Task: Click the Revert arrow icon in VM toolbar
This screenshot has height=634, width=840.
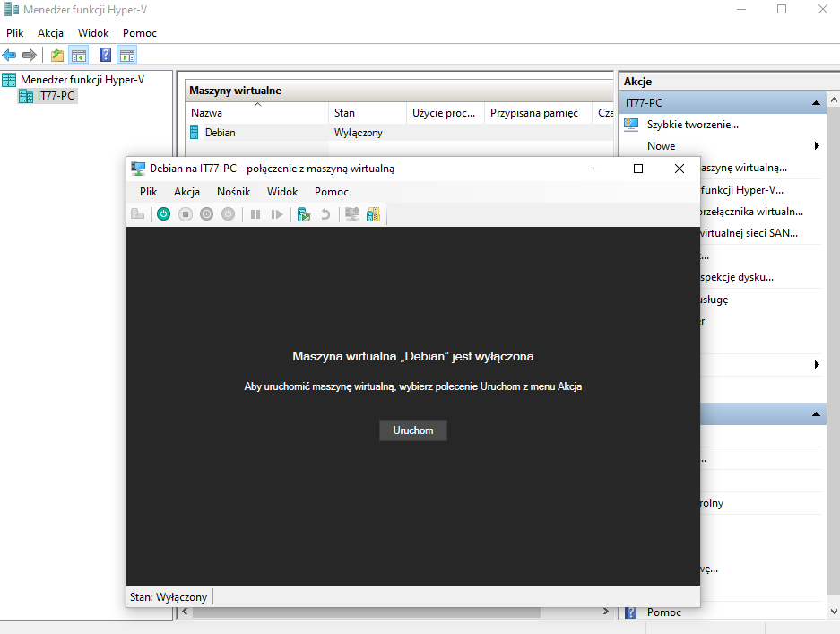Action: point(325,214)
